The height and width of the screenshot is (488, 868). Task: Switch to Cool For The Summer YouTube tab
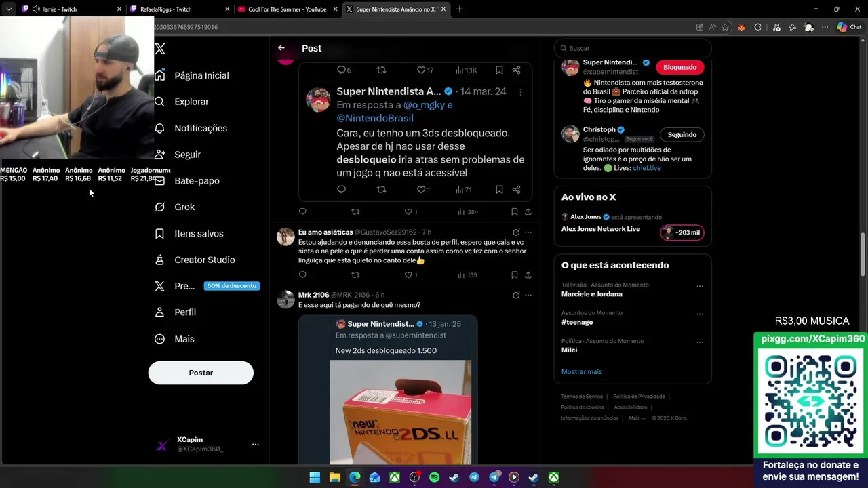pyautogui.click(x=288, y=9)
